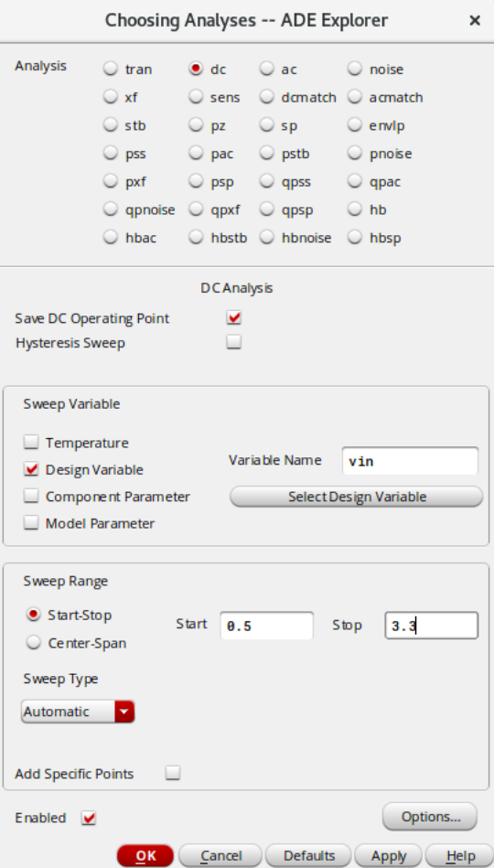Switch sweep range to Center-Span
The image size is (494, 868).
pyautogui.click(x=35, y=643)
